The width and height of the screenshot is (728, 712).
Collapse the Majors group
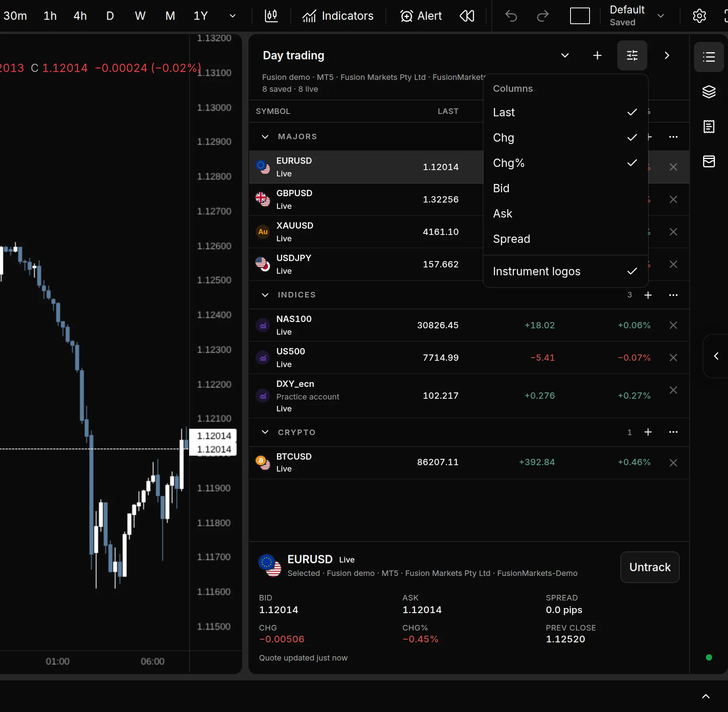click(265, 137)
